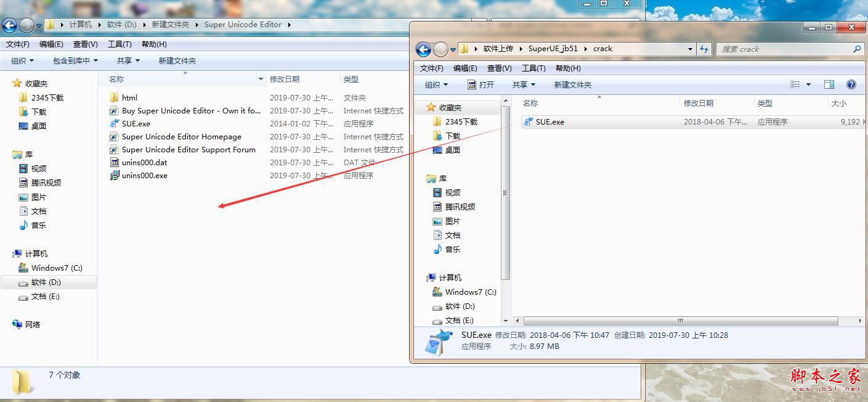Select unins000.dat file icon
The width and height of the screenshot is (868, 402).
[x=114, y=162]
